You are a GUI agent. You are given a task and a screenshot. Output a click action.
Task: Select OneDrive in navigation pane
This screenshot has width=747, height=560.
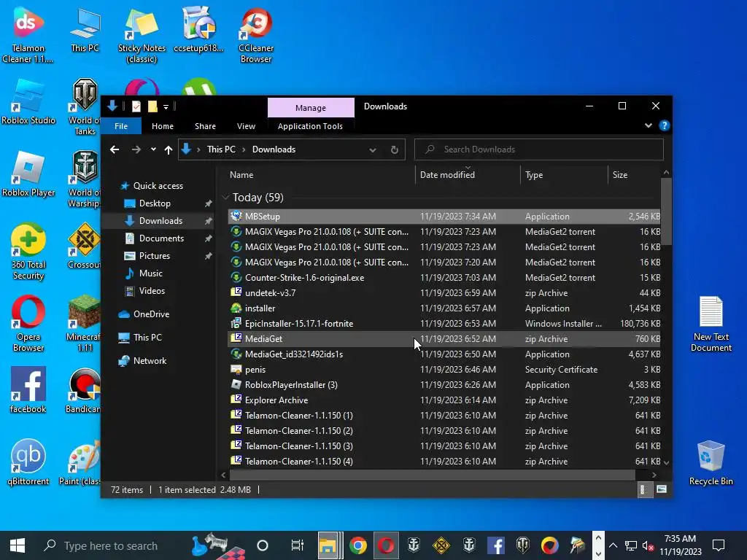(151, 314)
